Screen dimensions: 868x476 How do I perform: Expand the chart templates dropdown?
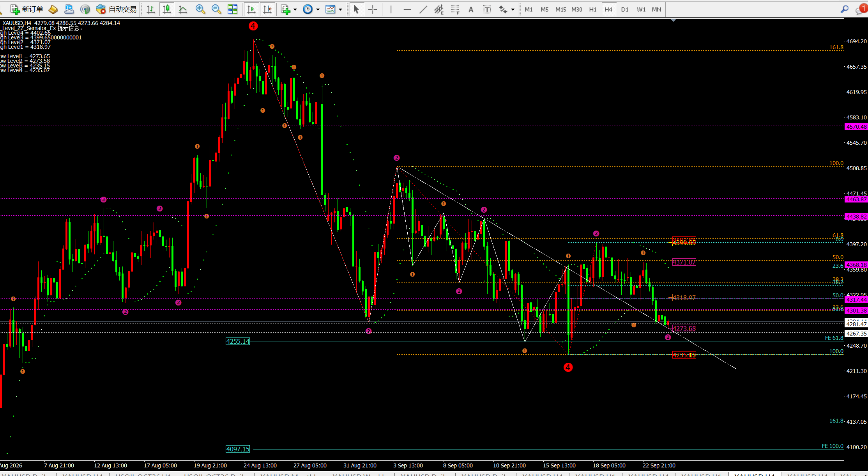point(340,9)
